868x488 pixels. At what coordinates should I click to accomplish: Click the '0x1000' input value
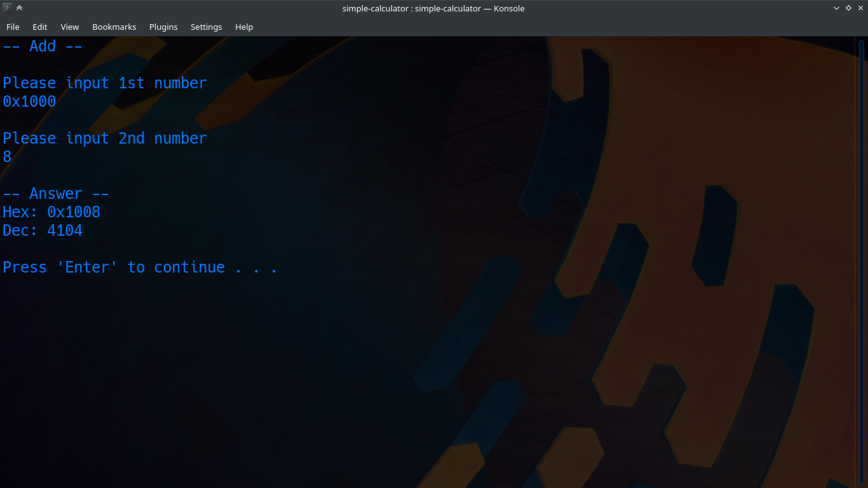pyautogui.click(x=29, y=102)
